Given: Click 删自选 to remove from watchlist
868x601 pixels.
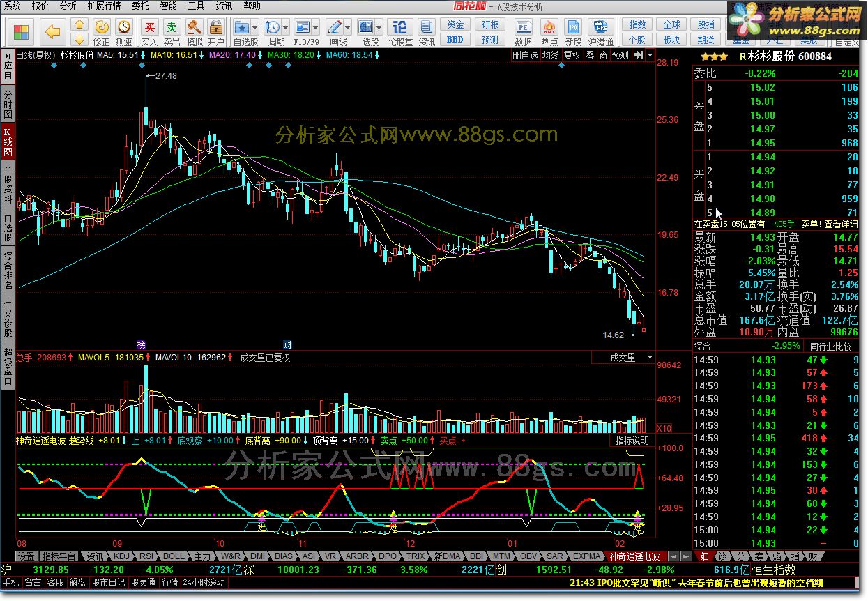Looking at the screenshot, I should click(x=525, y=55).
